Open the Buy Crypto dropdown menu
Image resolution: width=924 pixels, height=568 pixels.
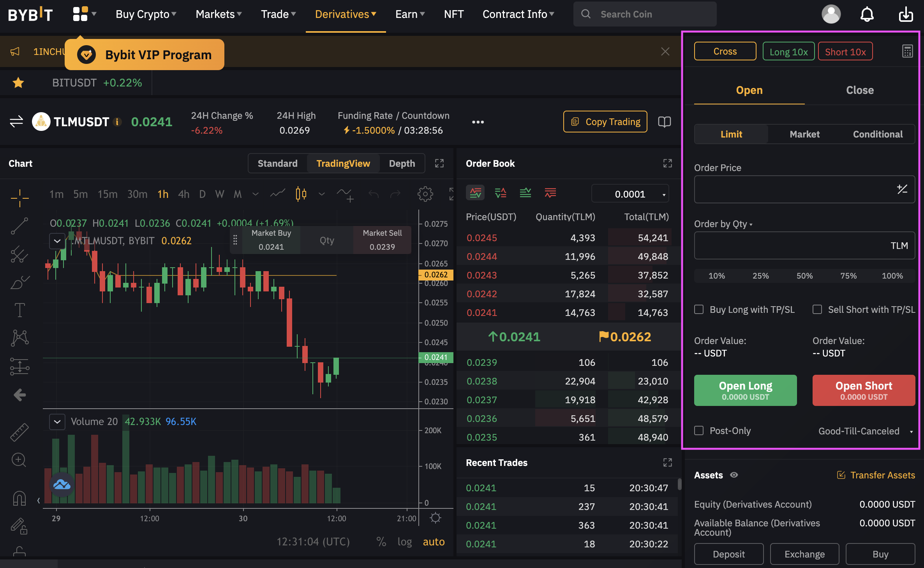146,14
